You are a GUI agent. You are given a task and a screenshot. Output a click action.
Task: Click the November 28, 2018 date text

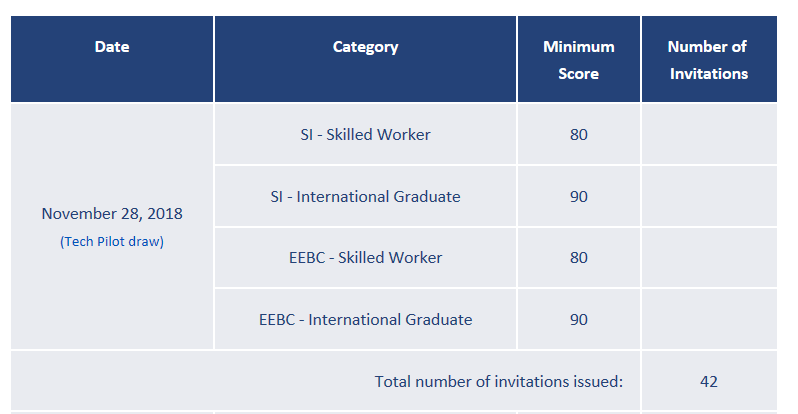(x=112, y=214)
